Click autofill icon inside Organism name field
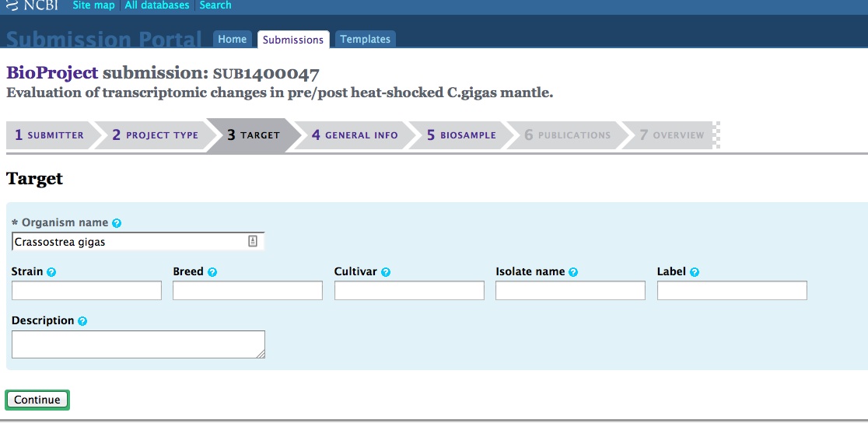868x423 pixels. click(253, 242)
